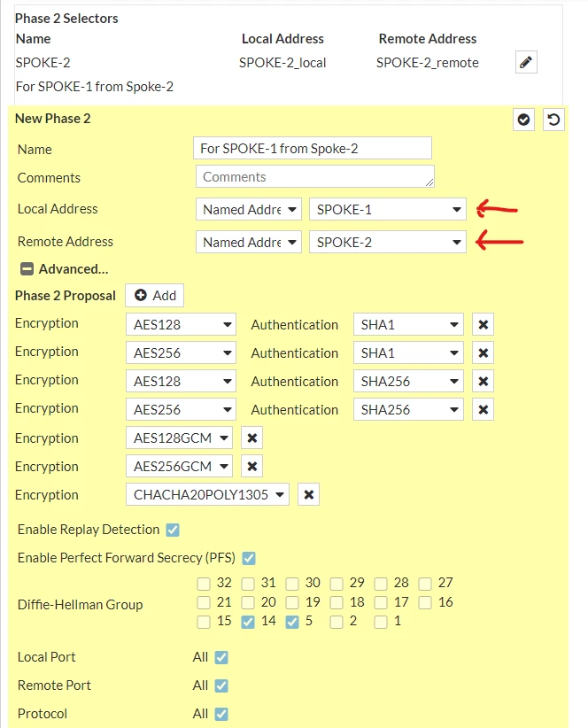
Task: Check Diffie-Hellman Group 19
Action: tap(292, 602)
